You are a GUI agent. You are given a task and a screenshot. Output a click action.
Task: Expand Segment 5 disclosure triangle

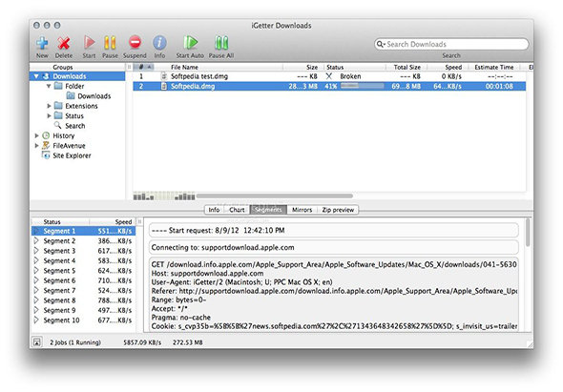click(x=36, y=270)
